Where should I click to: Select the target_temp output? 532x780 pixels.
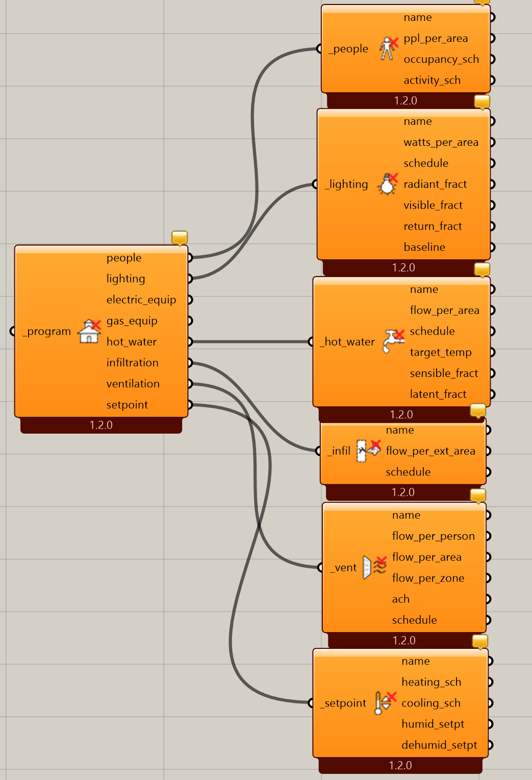[441, 352]
